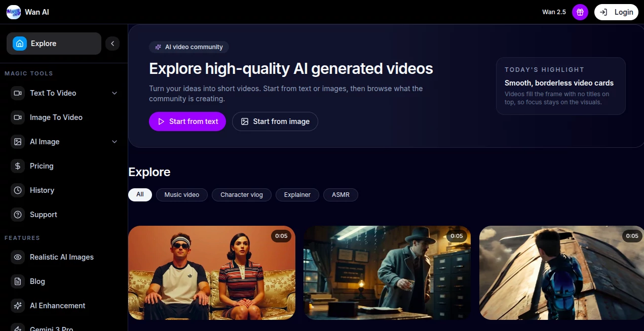Collapse the sidebar with the arrow button
Image resolution: width=644 pixels, height=331 pixels.
click(x=112, y=44)
